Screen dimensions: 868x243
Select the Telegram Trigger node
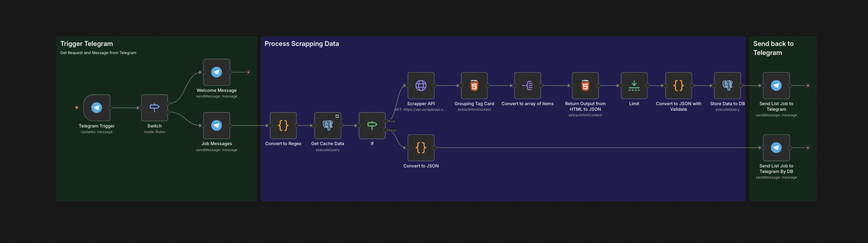[x=97, y=108]
